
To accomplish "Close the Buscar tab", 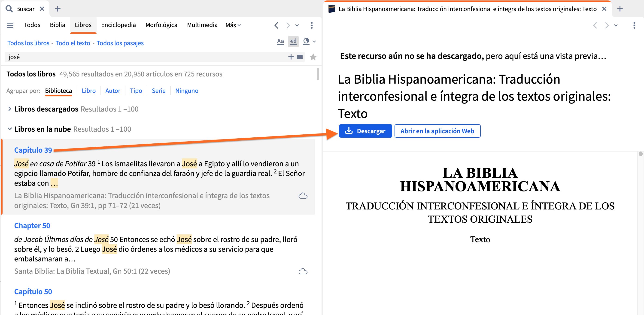I will tap(42, 9).
